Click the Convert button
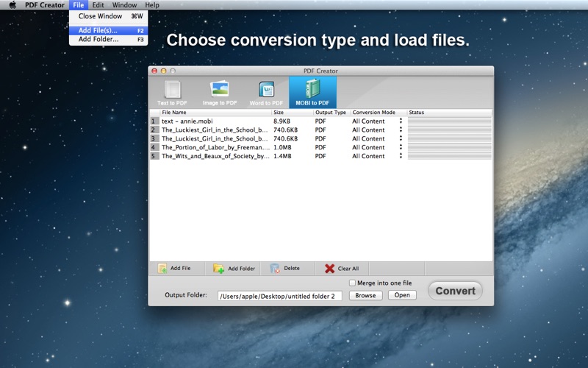The height and width of the screenshot is (368, 588). click(455, 291)
